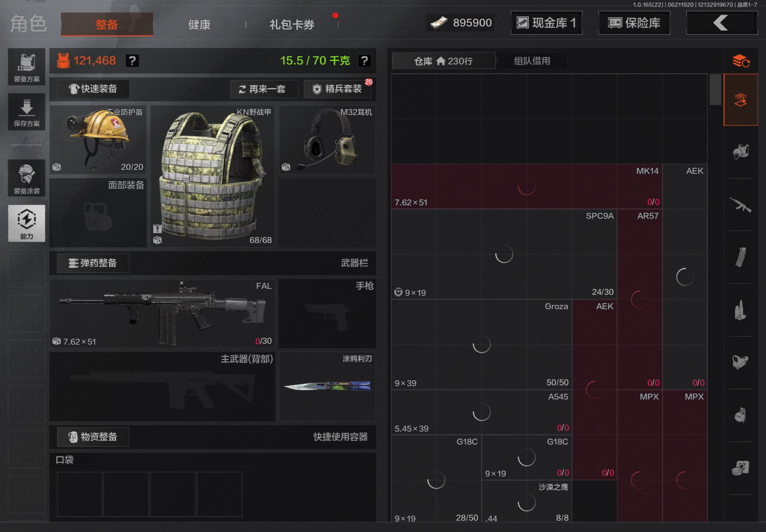Click the 快速装备 quick equip button
This screenshot has width=766, height=532.
(93, 89)
